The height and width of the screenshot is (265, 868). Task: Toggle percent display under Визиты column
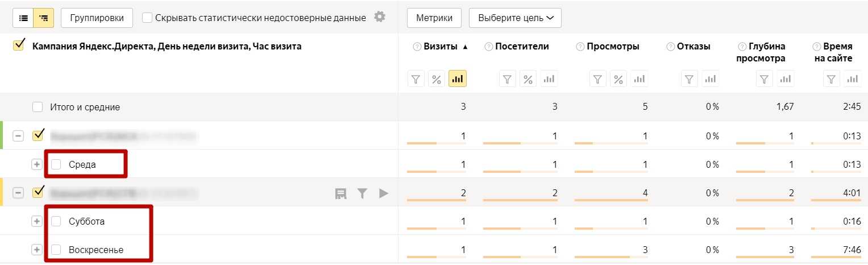pyautogui.click(x=437, y=79)
